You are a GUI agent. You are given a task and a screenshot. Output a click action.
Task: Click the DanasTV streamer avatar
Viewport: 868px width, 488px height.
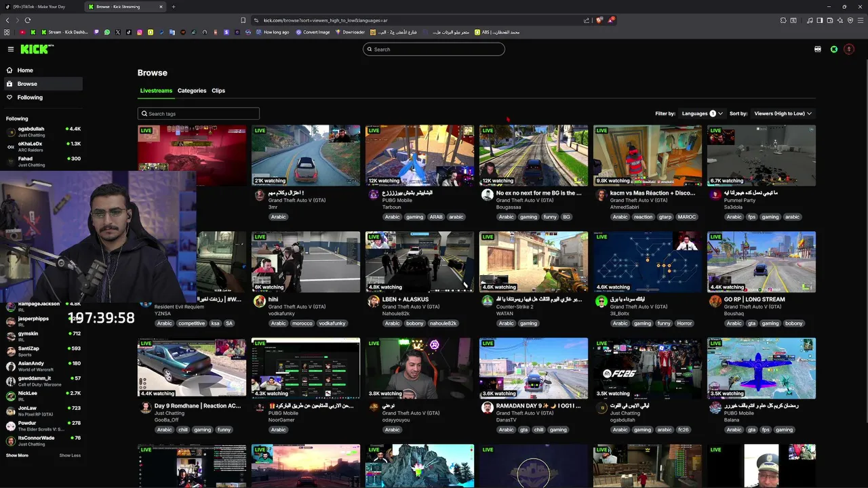click(487, 408)
